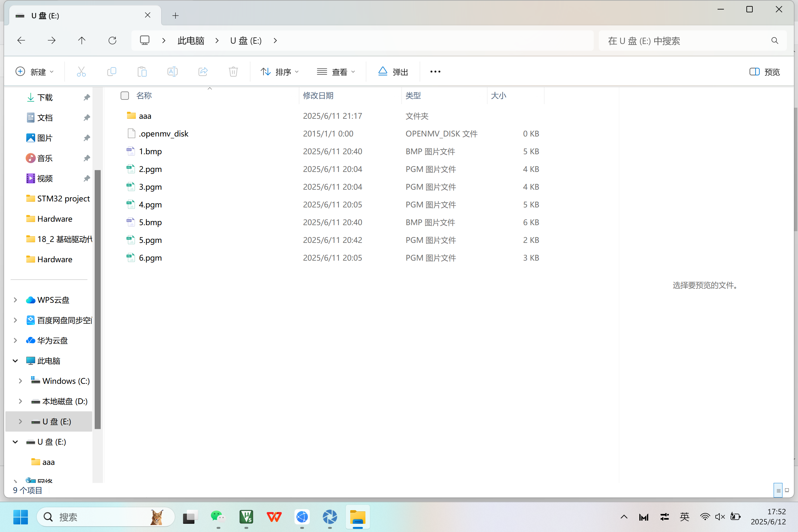Expand 华为云盘 tree node
Image resolution: width=798 pixels, height=532 pixels.
15,340
